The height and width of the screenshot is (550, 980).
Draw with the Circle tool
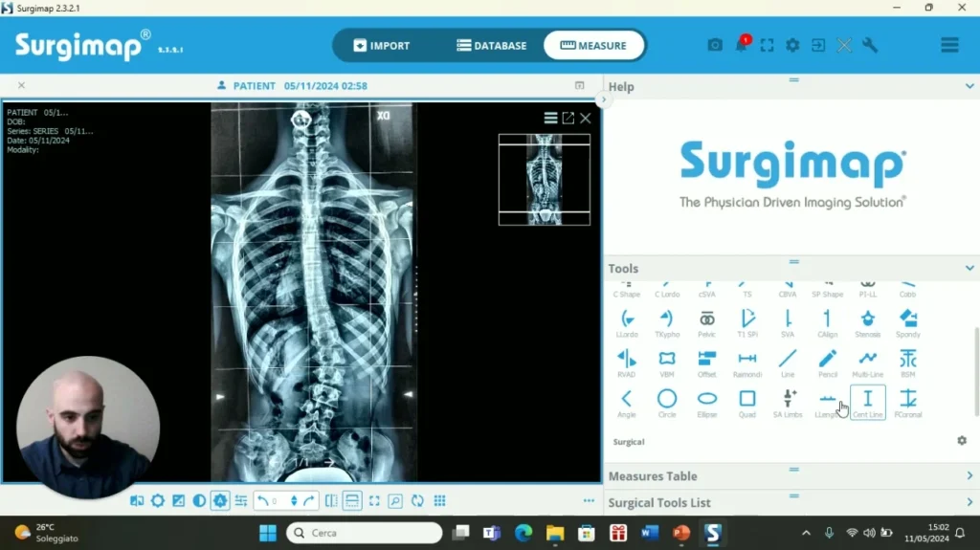point(667,404)
